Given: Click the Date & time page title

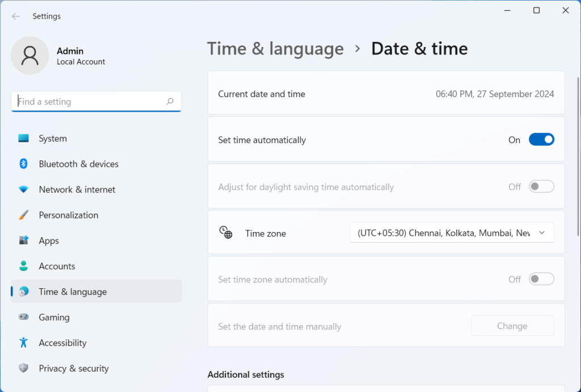Looking at the screenshot, I should pyautogui.click(x=419, y=49).
